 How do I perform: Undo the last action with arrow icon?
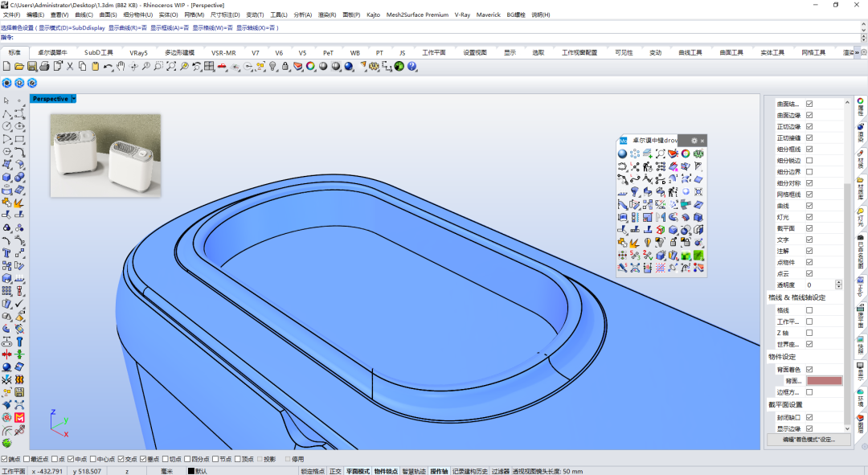click(x=108, y=67)
